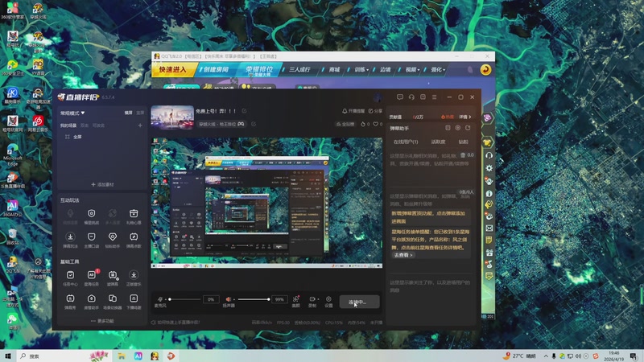
Task: Click the 分享 share button
Action: [x=375, y=111]
